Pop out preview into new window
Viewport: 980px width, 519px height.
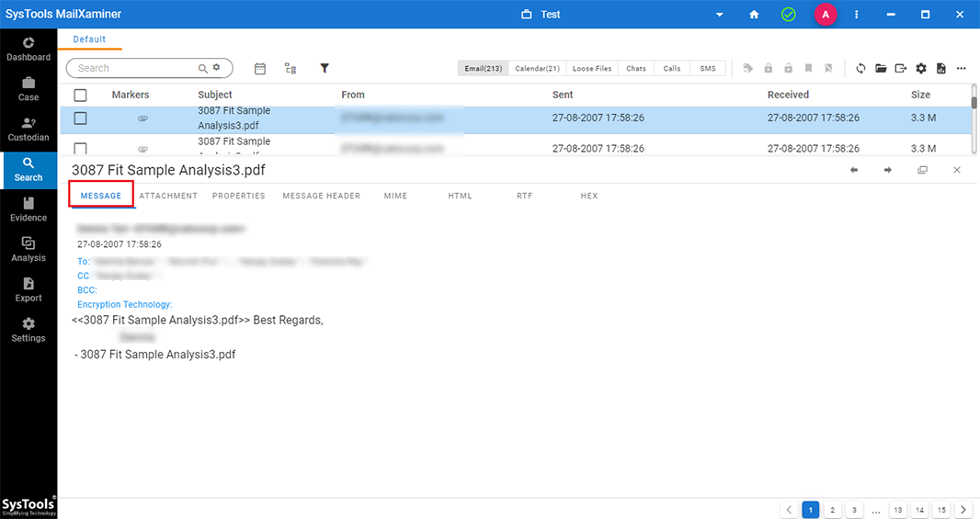pyautogui.click(x=922, y=170)
